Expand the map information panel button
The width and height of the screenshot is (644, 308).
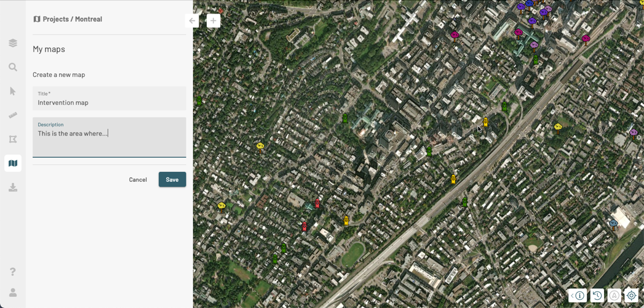578,295
